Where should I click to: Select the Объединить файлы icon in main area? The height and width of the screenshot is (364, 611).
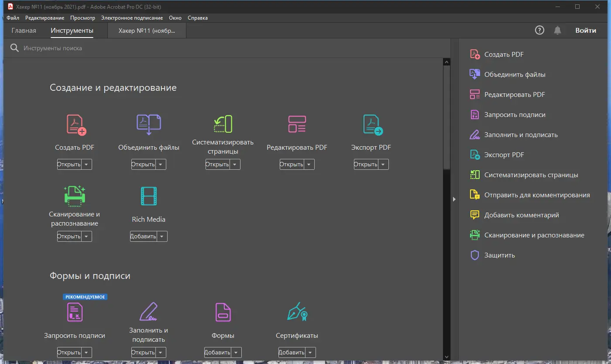[149, 124]
